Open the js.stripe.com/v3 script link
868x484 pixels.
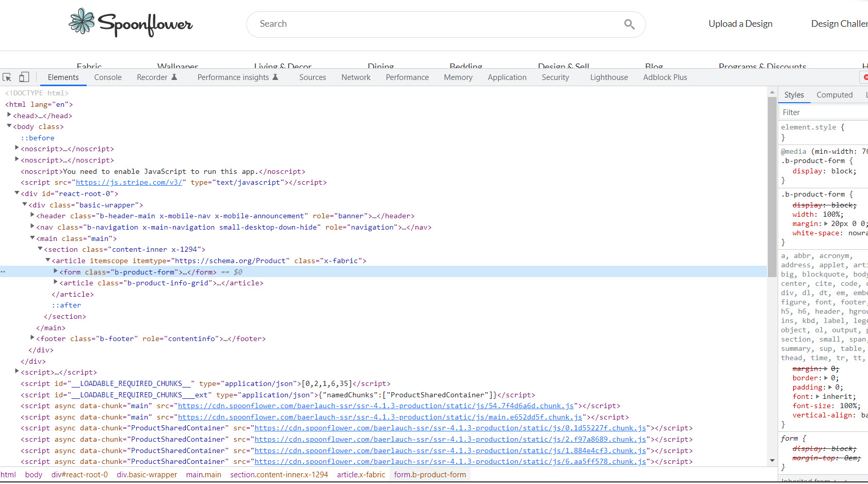[129, 183]
